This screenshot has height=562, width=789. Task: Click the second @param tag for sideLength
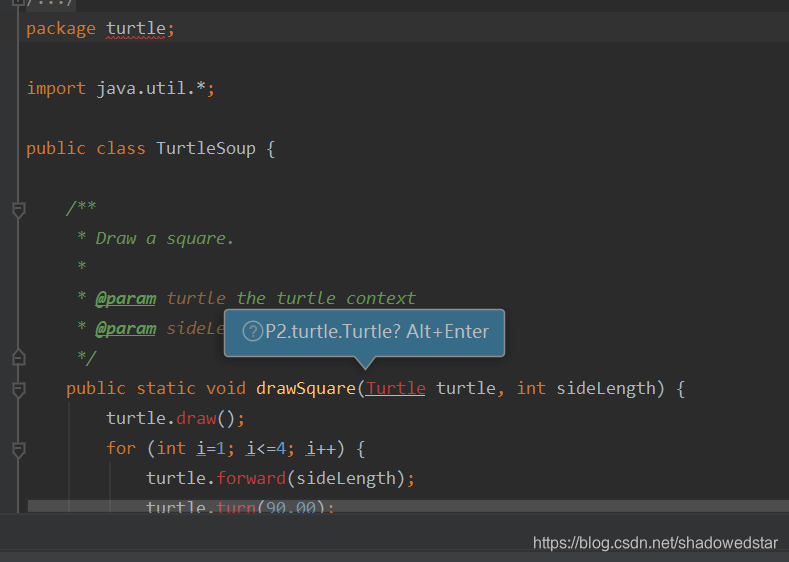point(126,329)
